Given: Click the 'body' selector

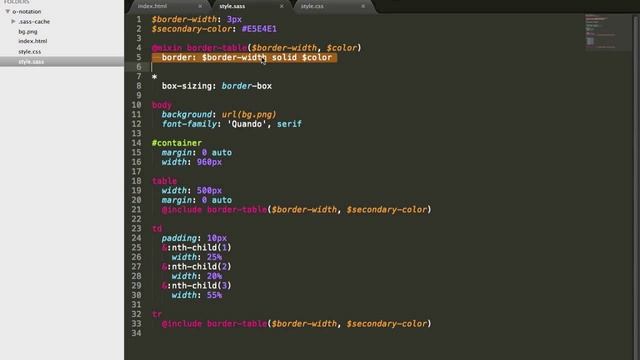Looking at the screenshot, I should [x=162, y=105].
